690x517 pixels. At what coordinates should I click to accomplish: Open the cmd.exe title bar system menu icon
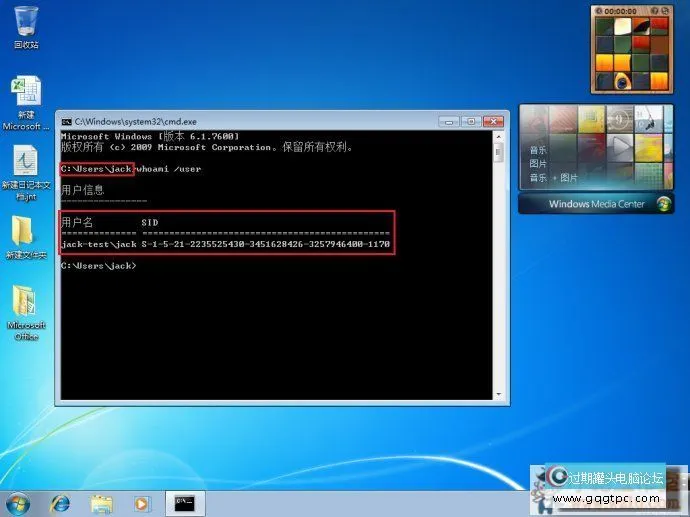tap(66, 120)
